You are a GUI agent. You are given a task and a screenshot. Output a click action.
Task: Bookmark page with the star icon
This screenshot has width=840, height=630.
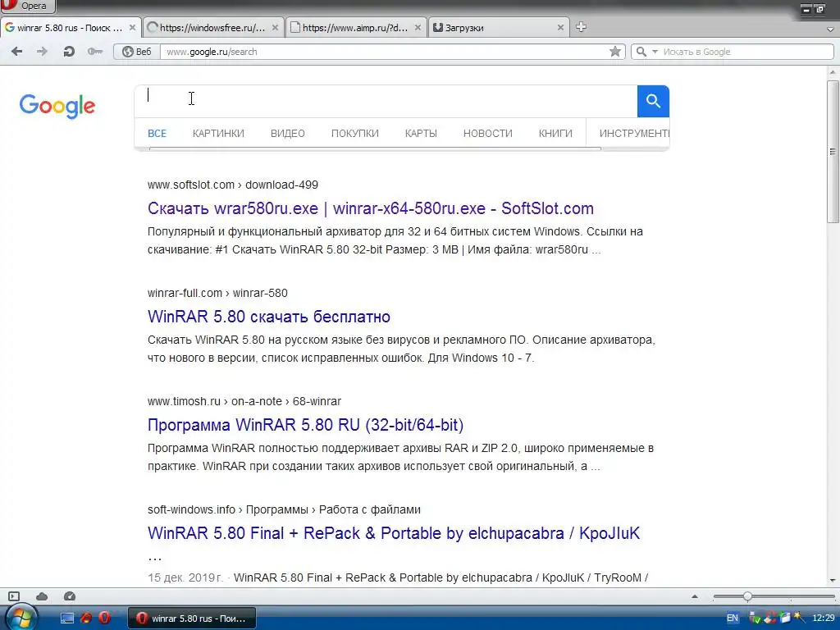pyautogui.click(x=615, y=52)
